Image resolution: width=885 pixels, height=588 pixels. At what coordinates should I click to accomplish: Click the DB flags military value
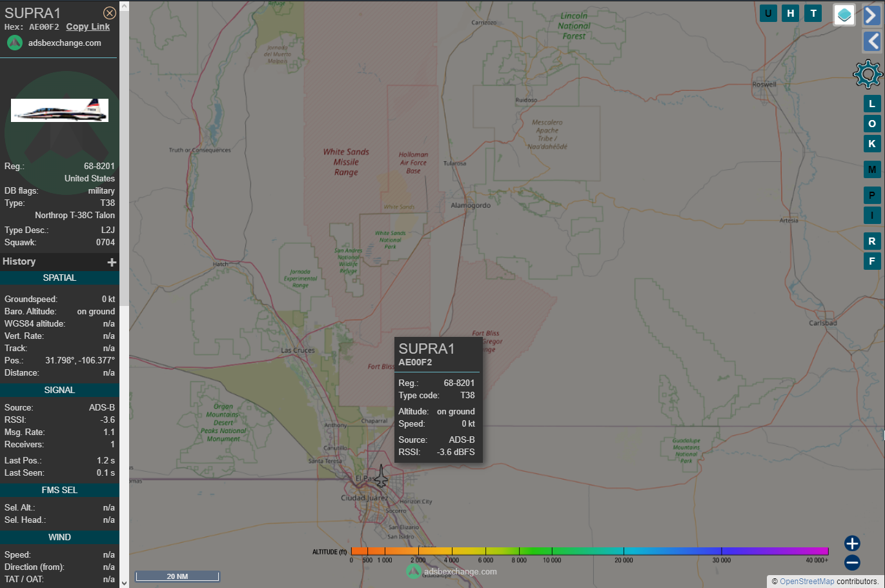[x=101, y=191]
